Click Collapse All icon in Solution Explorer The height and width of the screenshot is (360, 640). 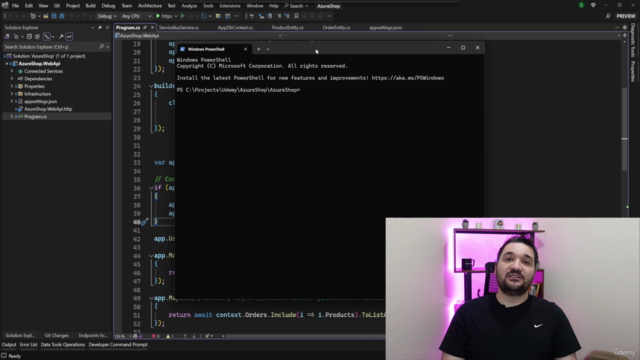pyautogui.click(x=29, y=37)
